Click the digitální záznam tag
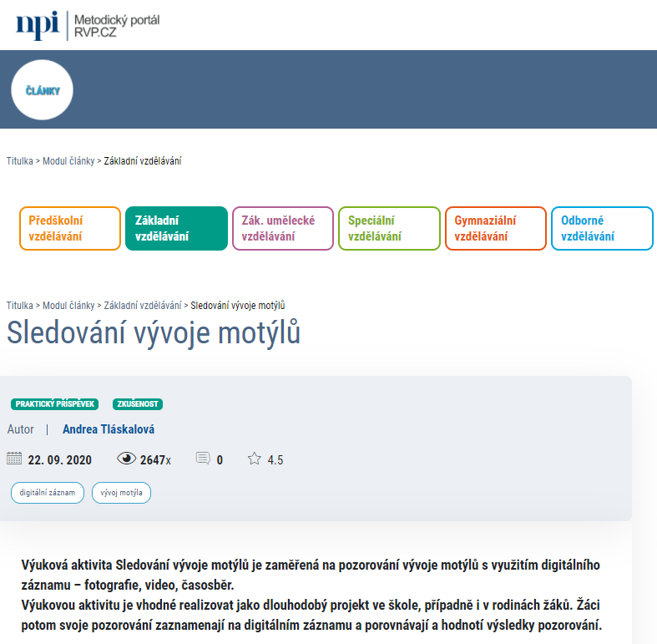This screenshot has width=657, height=644. point(48,493)
